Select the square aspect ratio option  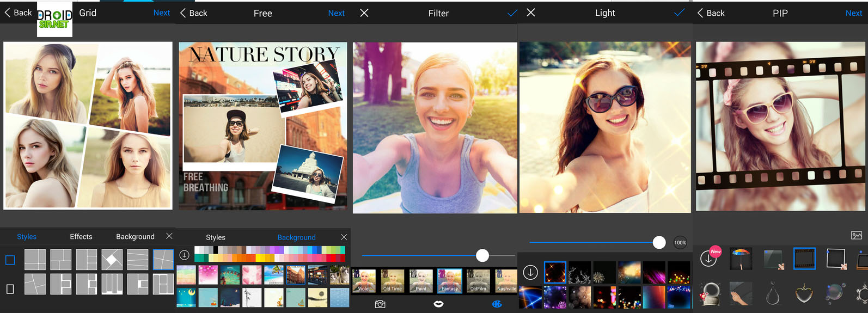10,260
